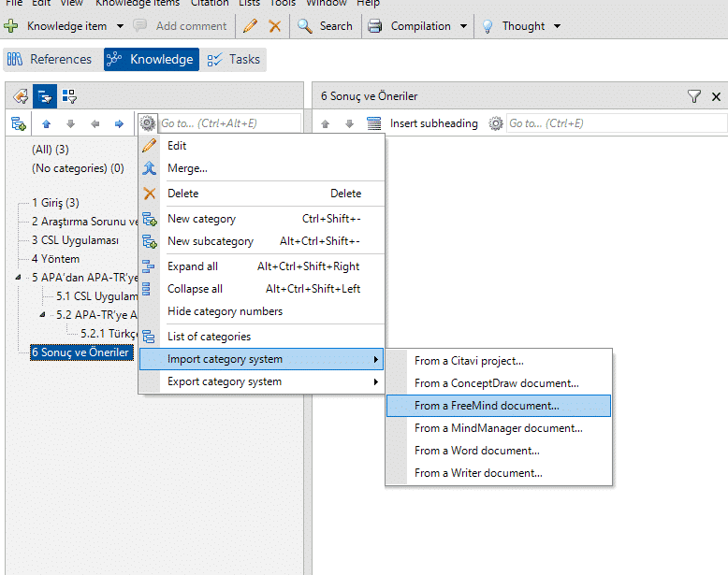Screen dimensions: 728x575
Task: Open the Knowledge item dropdown arrow
Action: (120, 26)
